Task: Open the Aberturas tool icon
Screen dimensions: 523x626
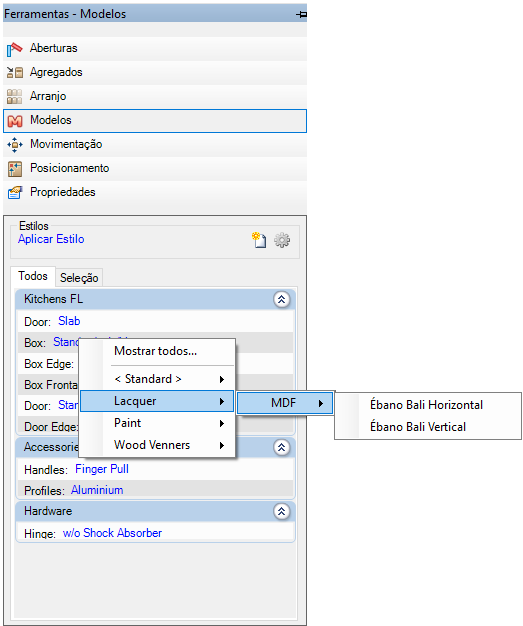Action: pos(14,49)
